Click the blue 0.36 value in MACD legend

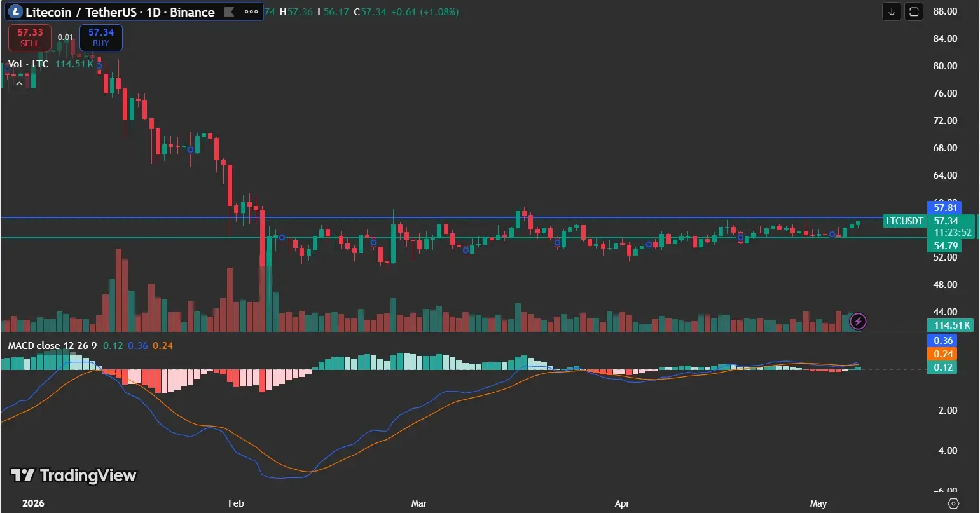[137, 346]
